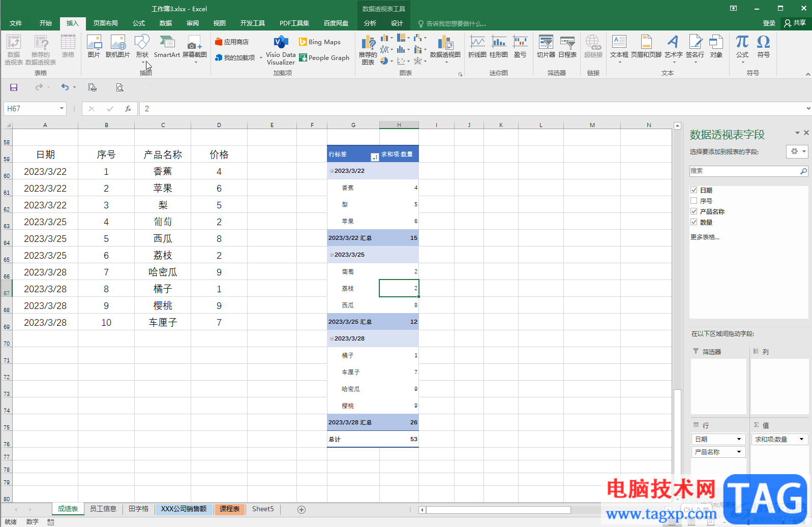Open Bing Maps add-in

coord(320,42)
